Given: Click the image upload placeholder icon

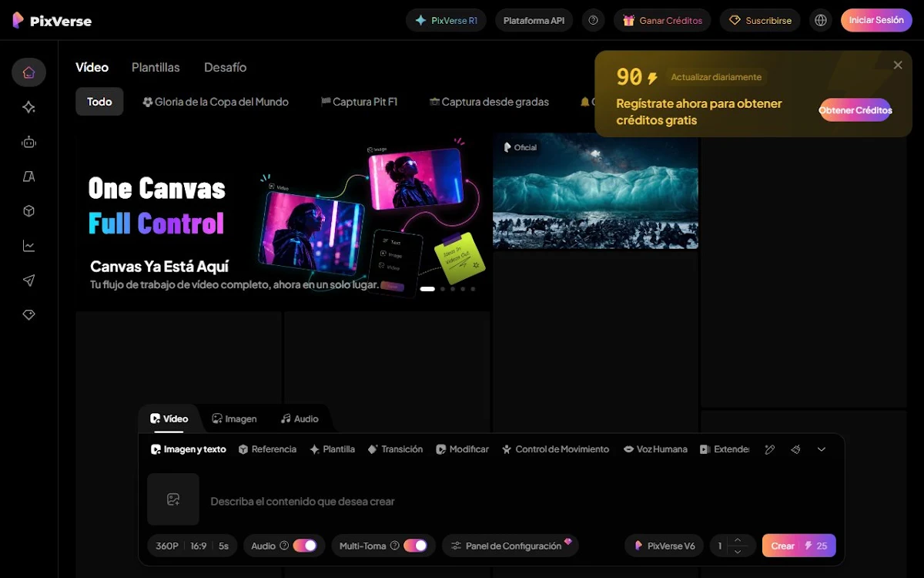Looking at the screenshot, I should tap(173, 499).
